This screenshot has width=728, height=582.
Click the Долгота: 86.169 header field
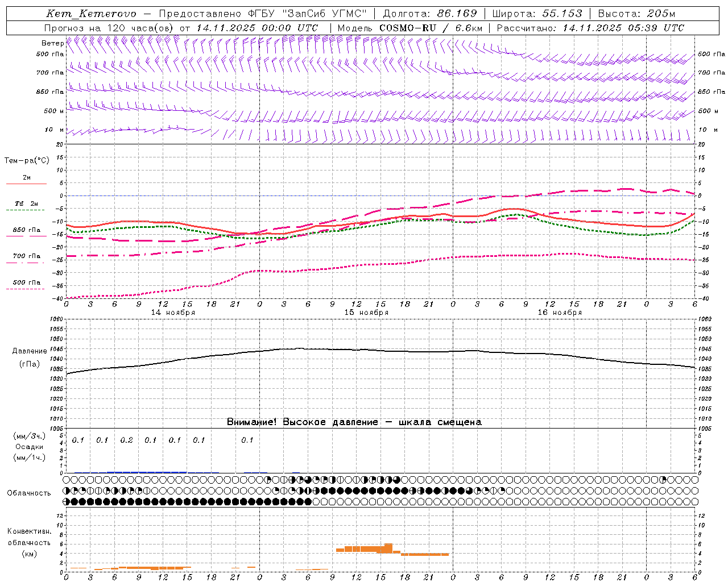click(430, 14)
